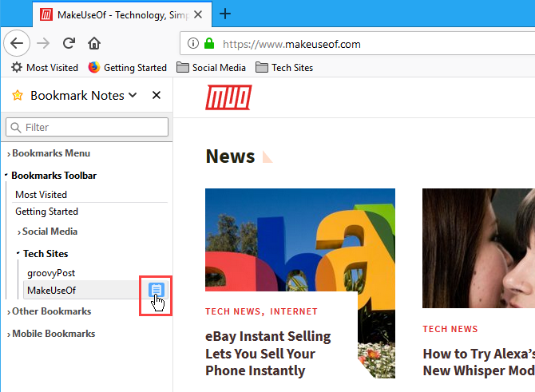This screenshot has width=535, height=392.
Task: Click the browser Back arrow button
Action: [x=18, y=43]
